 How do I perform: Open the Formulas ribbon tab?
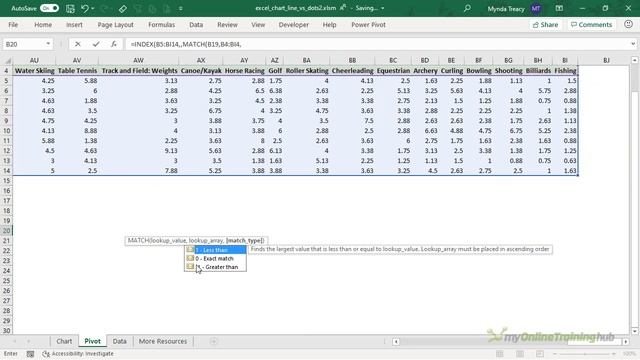pyautogui.click(x=161, y=25)
